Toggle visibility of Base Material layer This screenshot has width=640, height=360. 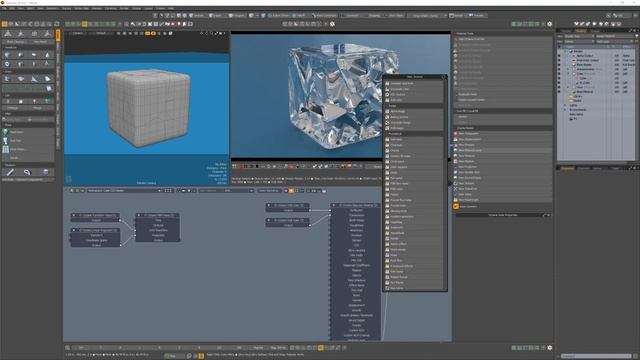click(559, 91)
